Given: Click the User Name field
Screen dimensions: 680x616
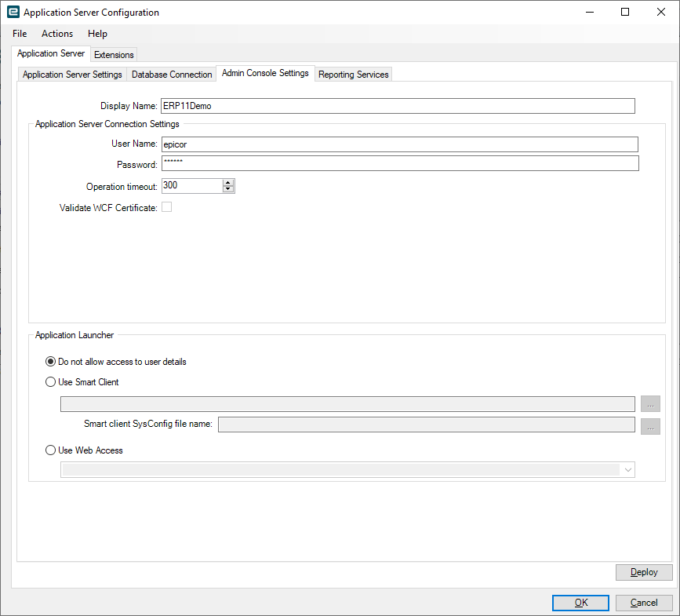Looking at the screenshot, I should coord(399,144).
